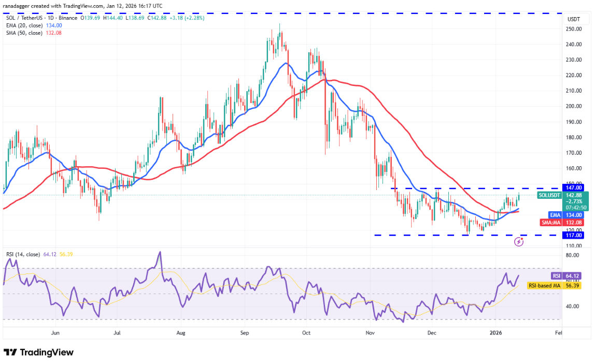The width and height of the screenshot is (595, 364).
Task: Click the 250.00 level on price axis
Action: tap(574, 29)
